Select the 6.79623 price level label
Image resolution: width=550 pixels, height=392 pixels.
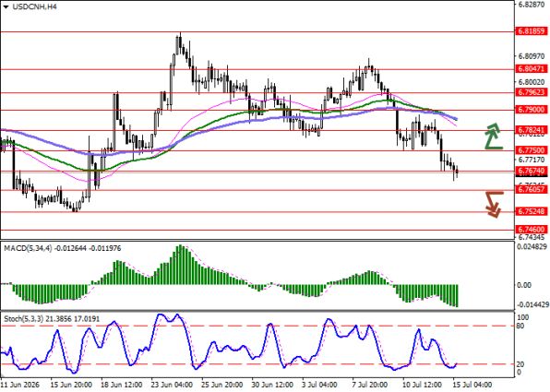tap(532, 92)
